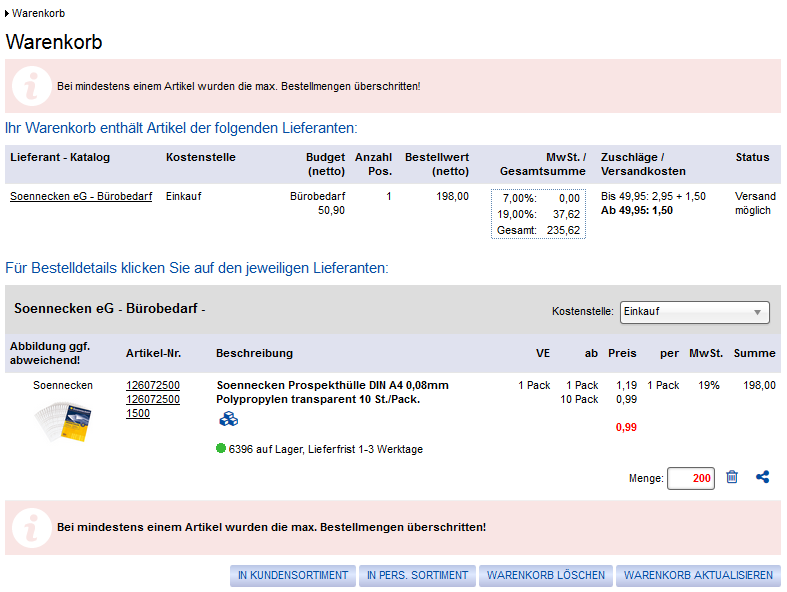
Task: Click the Menge quantity field showing 200
Action: click(x=691, y=478)
